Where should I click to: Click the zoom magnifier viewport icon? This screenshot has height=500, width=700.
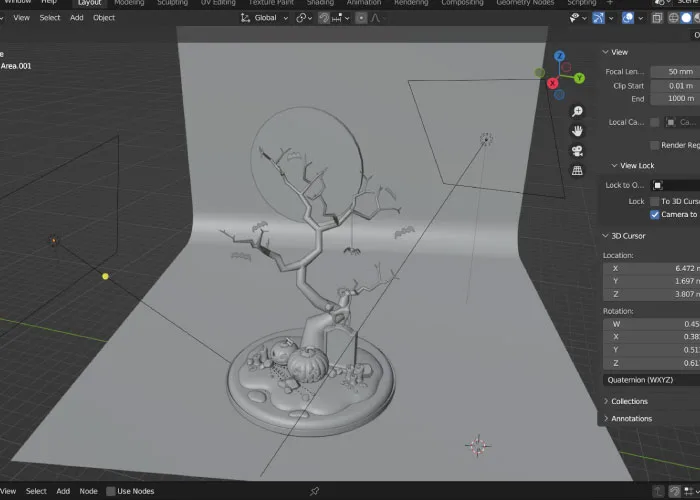(577, 111)
